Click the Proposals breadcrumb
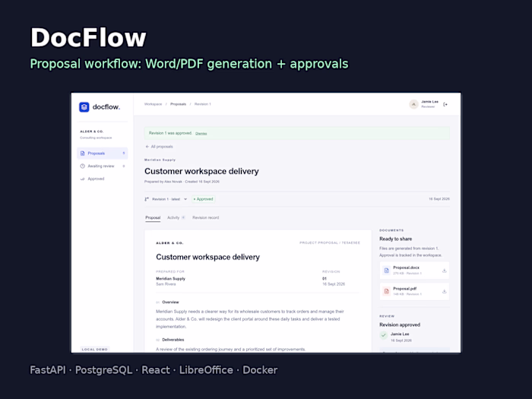 178,104
